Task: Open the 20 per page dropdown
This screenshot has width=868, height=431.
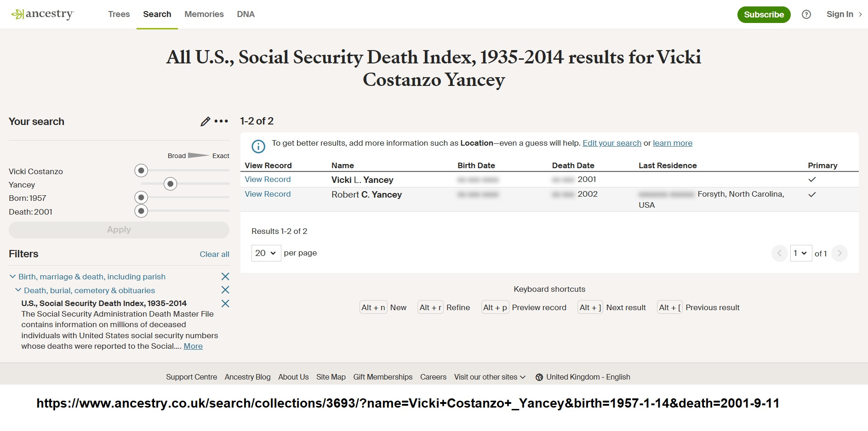Action: pos(266,253)
